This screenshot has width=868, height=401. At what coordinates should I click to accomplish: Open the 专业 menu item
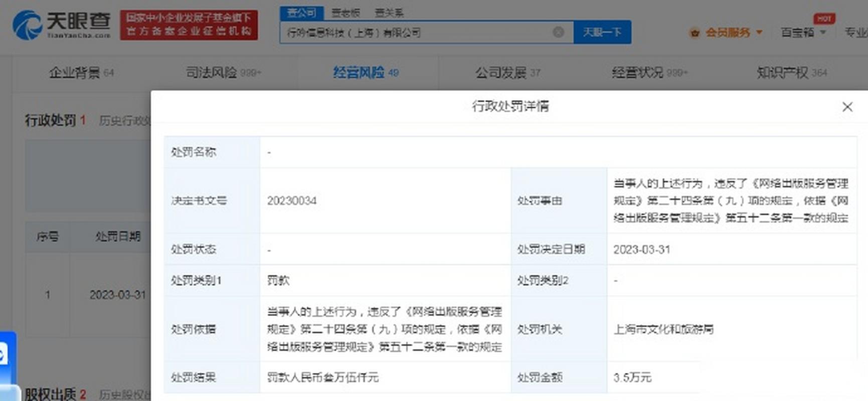[x=855, y=33]
